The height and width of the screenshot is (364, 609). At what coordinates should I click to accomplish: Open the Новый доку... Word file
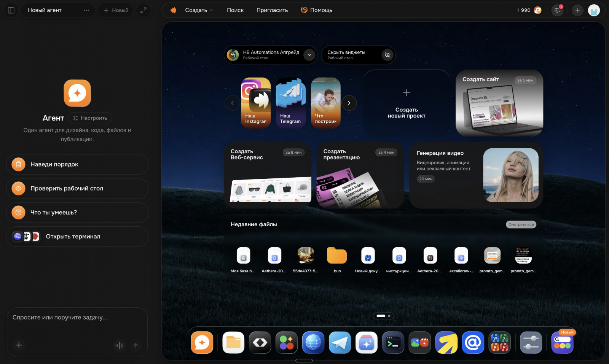pyautogui.click(x=368, y=260)
